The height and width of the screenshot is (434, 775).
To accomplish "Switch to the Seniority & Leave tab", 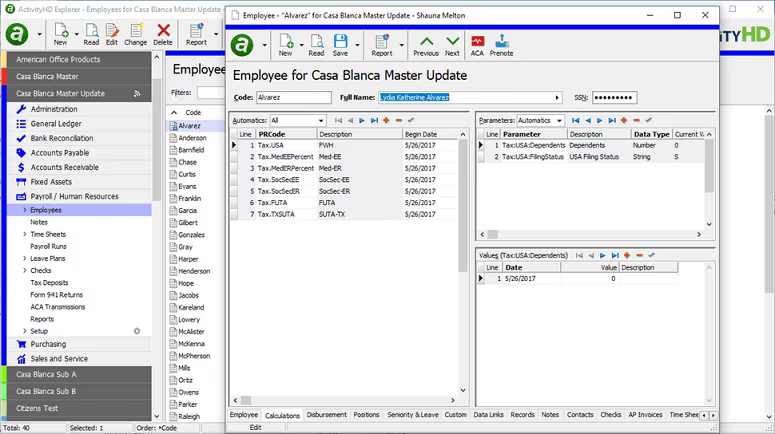I will tap(413, 415).
